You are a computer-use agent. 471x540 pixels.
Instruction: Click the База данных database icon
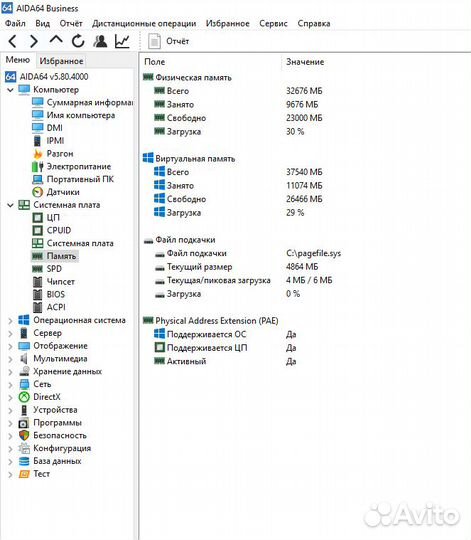(x=24, y=461)
